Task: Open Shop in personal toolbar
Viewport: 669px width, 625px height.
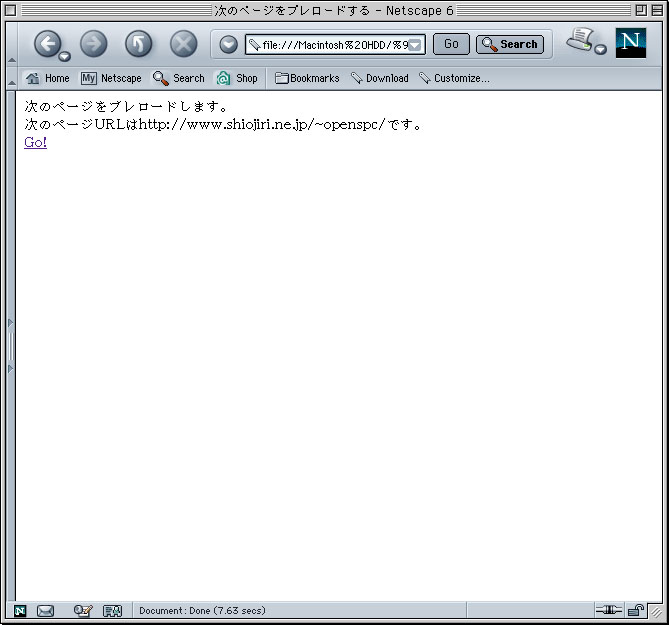Action: tap(237, 78)
